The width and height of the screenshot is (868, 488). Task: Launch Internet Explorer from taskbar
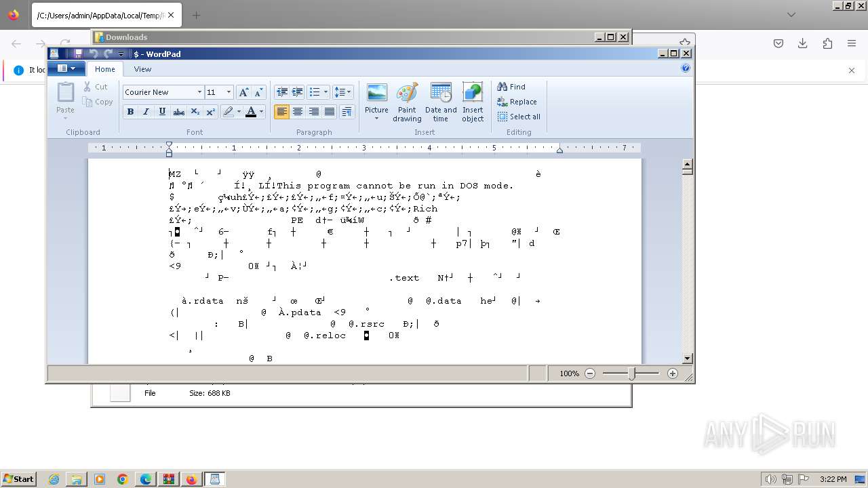pyautogui.click(x=54, y=479)
